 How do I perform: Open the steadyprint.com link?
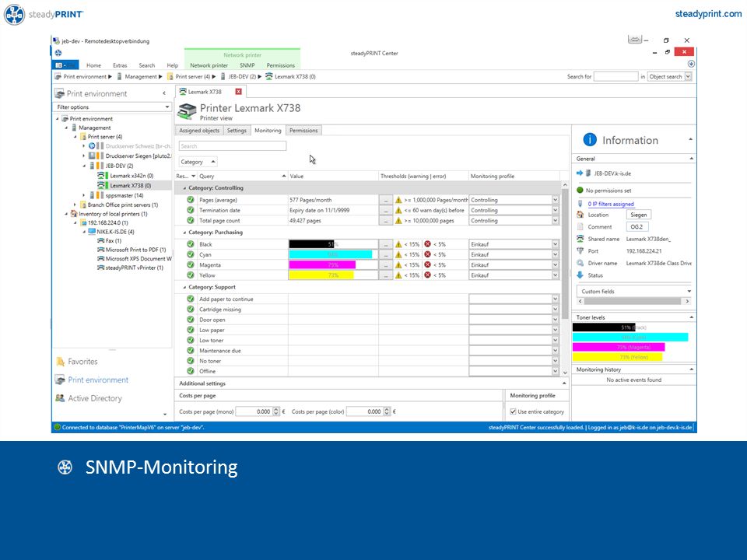click(708, 14)
